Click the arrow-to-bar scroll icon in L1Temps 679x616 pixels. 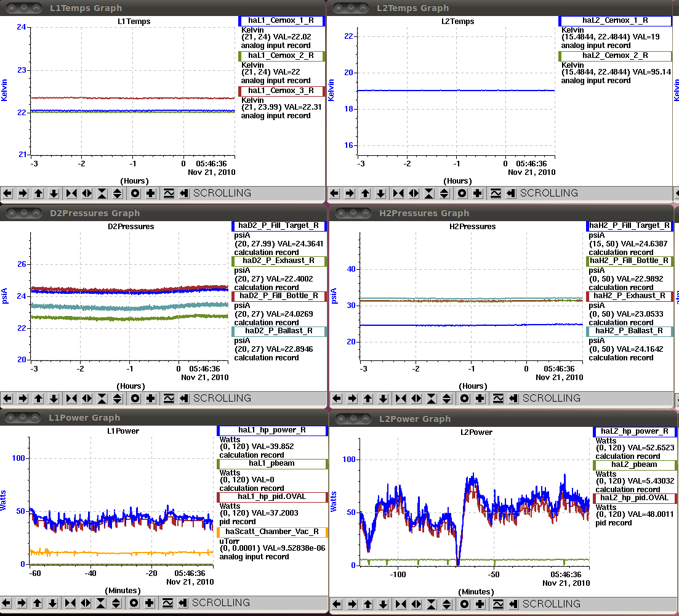[184, 193]
